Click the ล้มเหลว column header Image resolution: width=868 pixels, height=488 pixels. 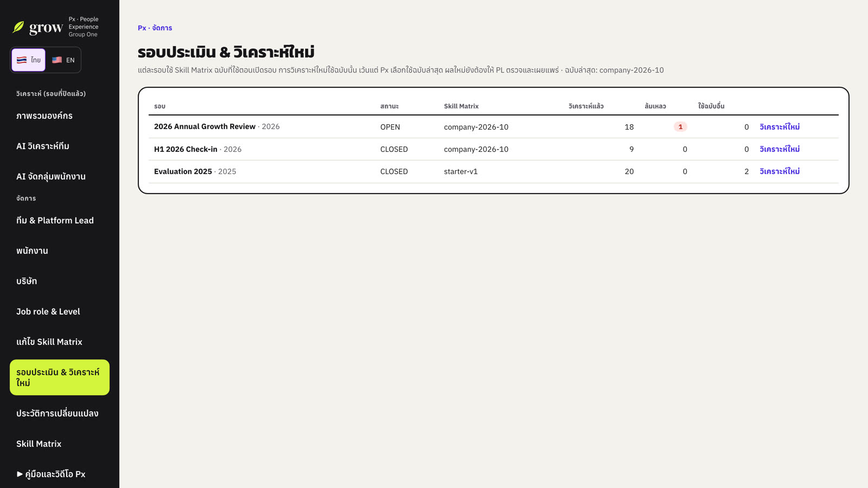[x=655, y=106]
